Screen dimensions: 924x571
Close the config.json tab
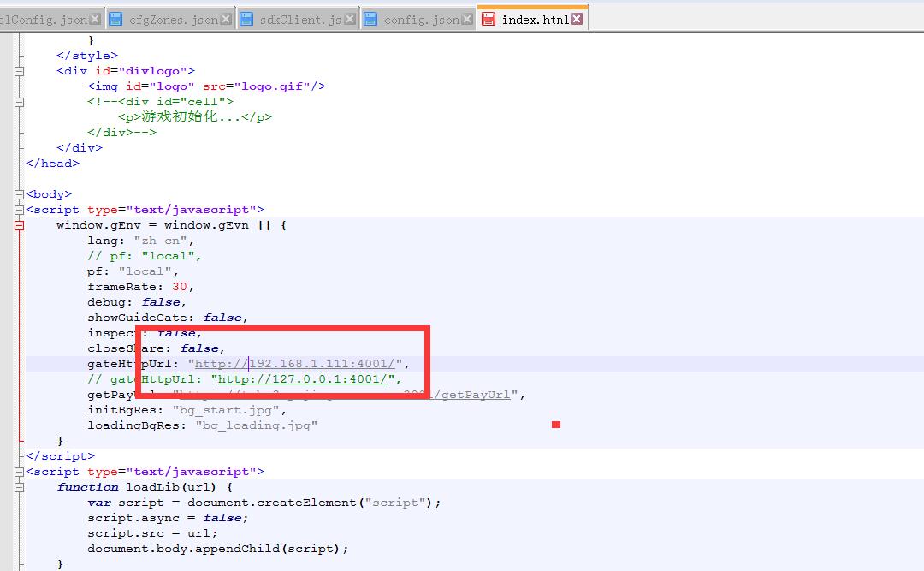click(x=466, y=19)
